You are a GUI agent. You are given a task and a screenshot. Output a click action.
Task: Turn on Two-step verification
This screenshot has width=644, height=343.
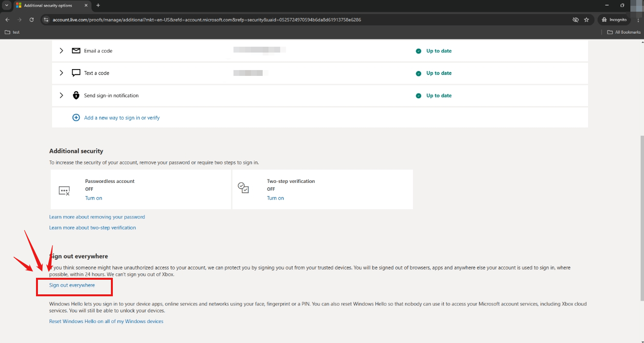(275, 198)
